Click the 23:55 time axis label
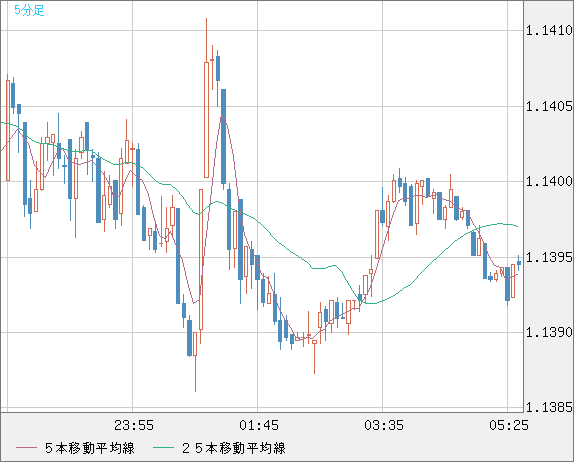 (x=134, y=425)
